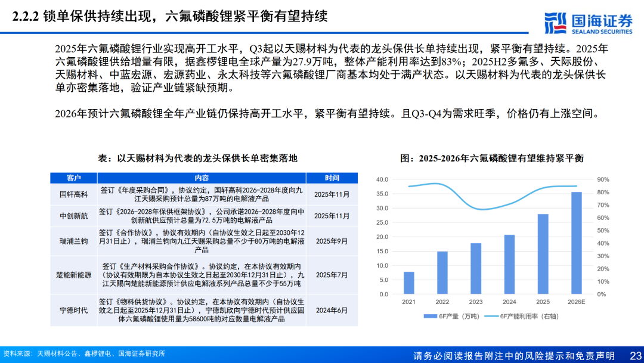Screen dimensions: 644x363
Task: Click the page number 23
Action: coord(634,355)
